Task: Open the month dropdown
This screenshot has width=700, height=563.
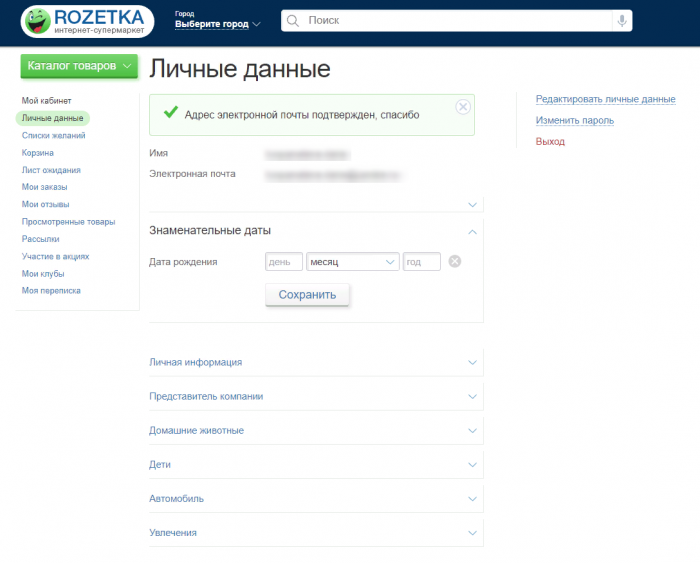Action: 353,262
